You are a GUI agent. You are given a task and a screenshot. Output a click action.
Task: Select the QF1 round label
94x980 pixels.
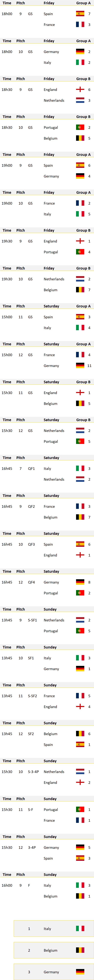click(x=31, y=469)
